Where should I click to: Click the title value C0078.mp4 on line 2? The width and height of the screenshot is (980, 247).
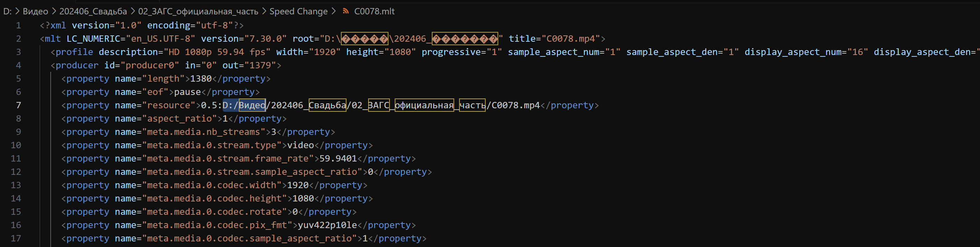pos(570,39)
